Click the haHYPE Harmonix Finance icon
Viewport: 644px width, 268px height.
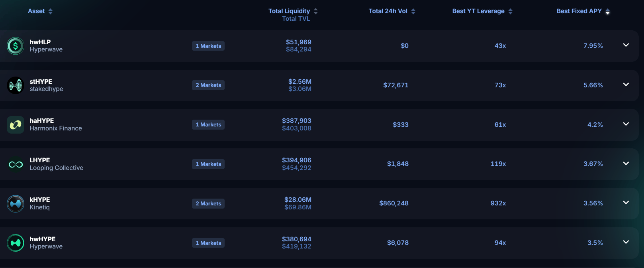tap(16, 125)
